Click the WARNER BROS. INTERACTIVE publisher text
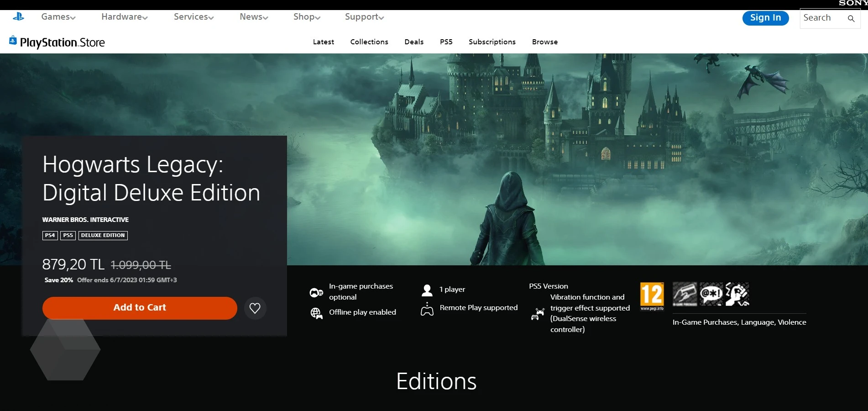The image size is (868, 411). [85, 220]
